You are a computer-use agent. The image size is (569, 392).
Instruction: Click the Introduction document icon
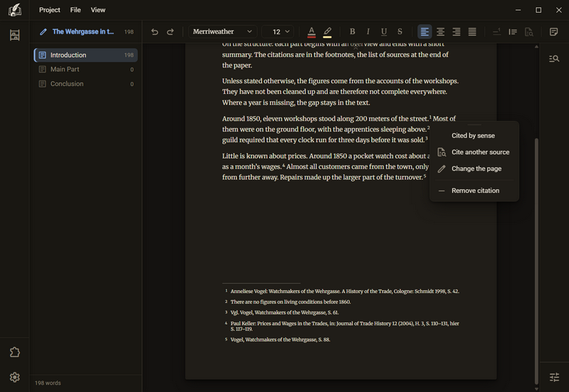[x=43, y=55]
